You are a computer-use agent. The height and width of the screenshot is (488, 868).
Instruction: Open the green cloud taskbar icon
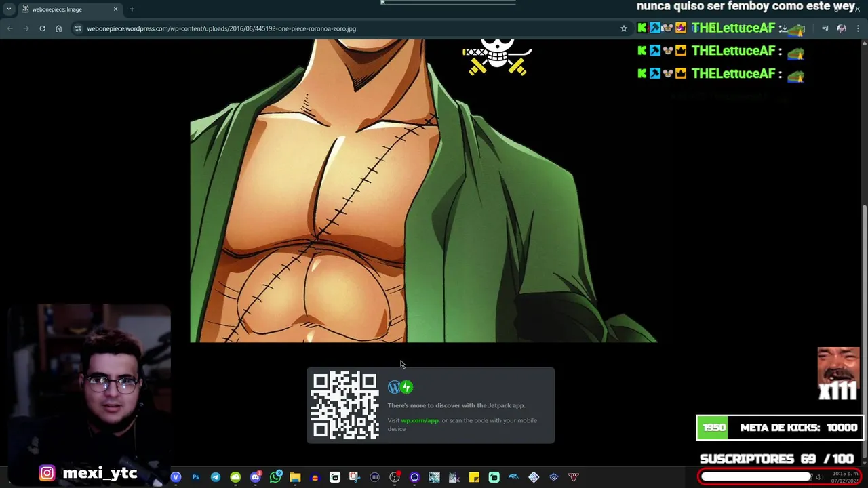click(235, 477)
